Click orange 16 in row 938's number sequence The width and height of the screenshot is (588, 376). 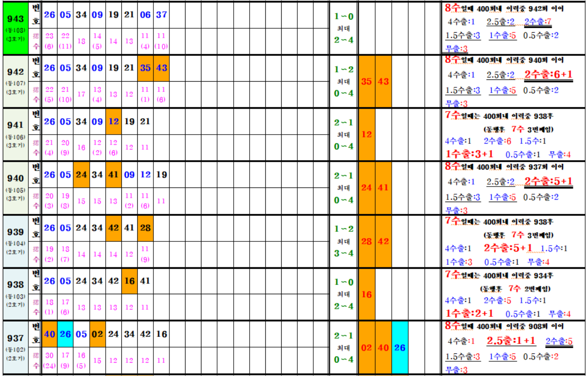pyautogui.click(x=129, y=281)
